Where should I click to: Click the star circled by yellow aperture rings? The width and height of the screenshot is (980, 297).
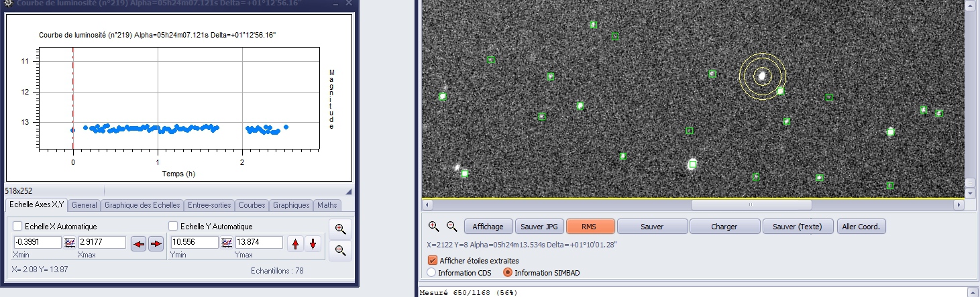[x=762, y=76]
